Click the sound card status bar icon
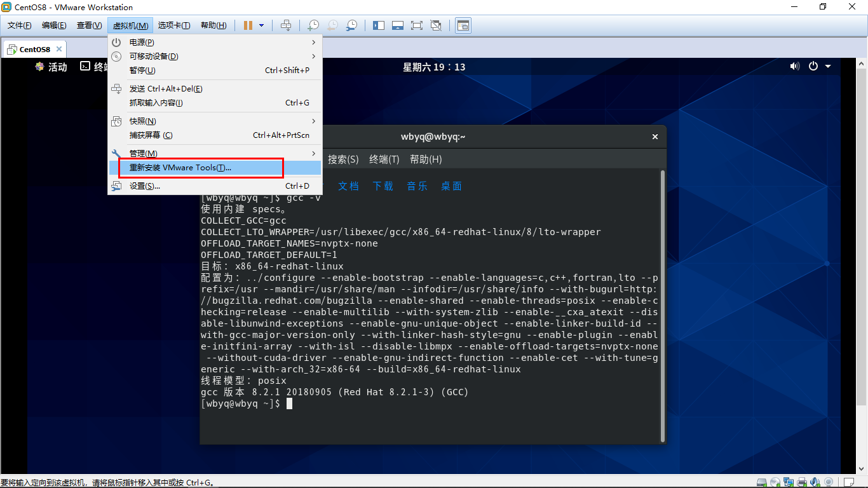The width and height of the screenshot is (868, 488). 816,482
